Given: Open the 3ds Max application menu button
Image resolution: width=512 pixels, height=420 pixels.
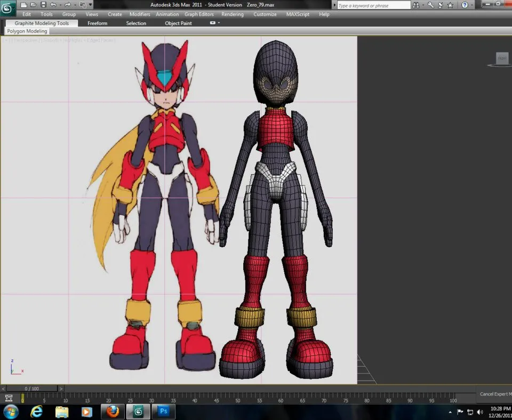Looking at the screenshot, I should click(x=9, y=9).
